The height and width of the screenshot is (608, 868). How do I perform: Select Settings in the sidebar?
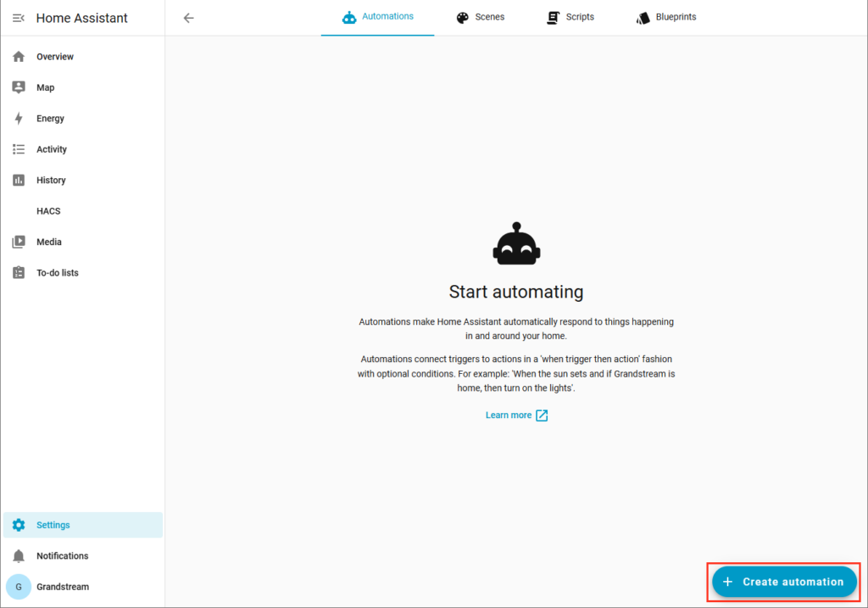point(83,525)
